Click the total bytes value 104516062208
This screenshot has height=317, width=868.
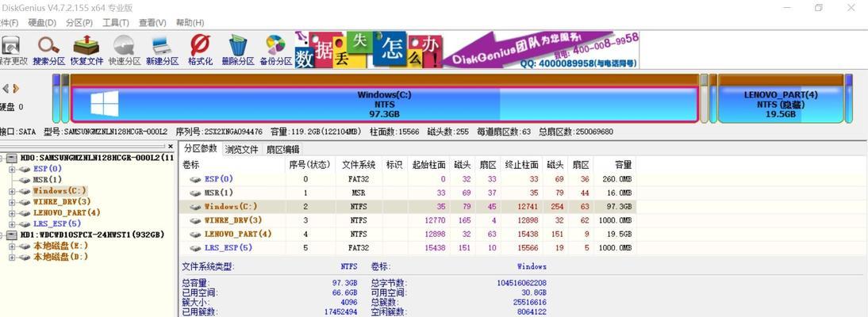tap(521, 283)
